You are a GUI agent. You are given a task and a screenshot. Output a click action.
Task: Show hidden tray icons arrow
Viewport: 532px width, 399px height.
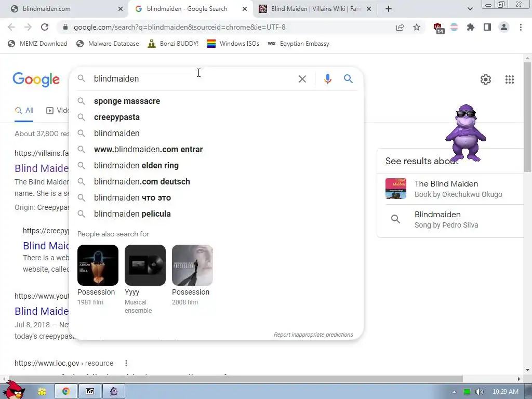pos(454,392)
